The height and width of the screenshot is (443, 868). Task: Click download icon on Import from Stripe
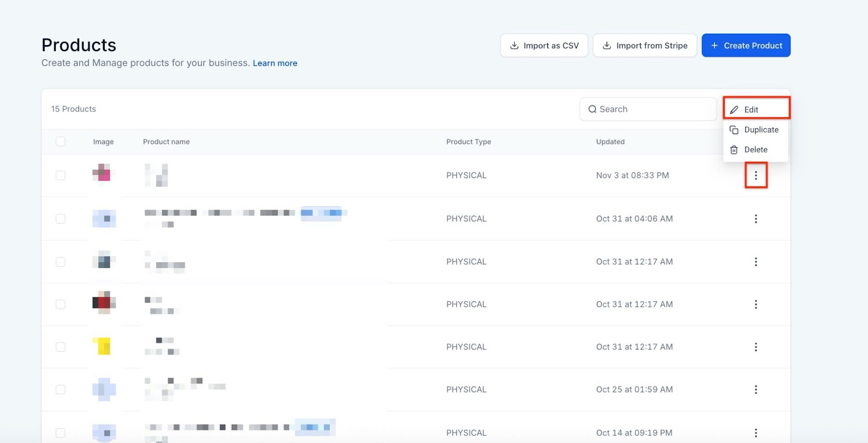[x=607, y=46]
